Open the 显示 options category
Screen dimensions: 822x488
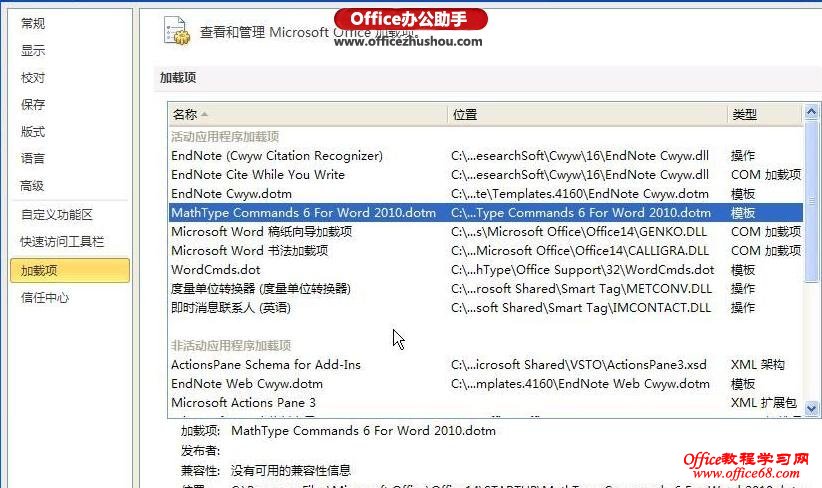pos(33,51)
